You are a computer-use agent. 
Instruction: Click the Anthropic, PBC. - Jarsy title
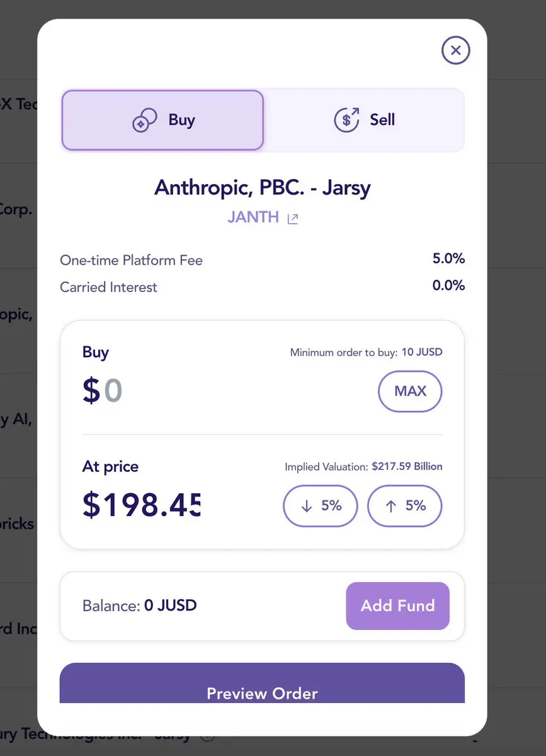[x=263, y=188]
